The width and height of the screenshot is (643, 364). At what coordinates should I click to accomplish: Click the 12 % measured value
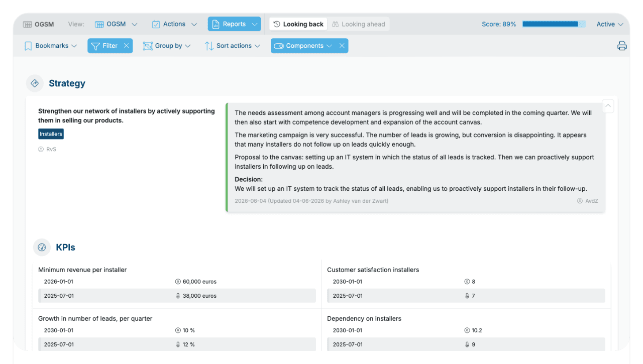click(189, 344)
